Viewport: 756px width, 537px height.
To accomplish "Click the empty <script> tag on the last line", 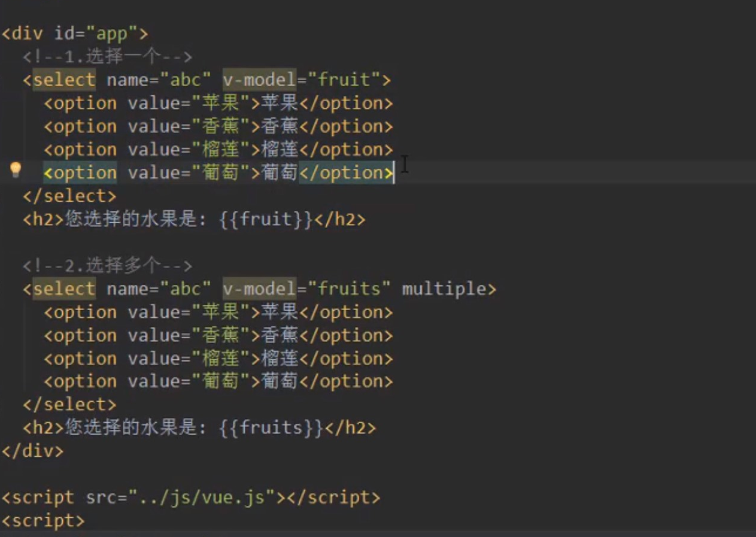I will coord(43,520).
